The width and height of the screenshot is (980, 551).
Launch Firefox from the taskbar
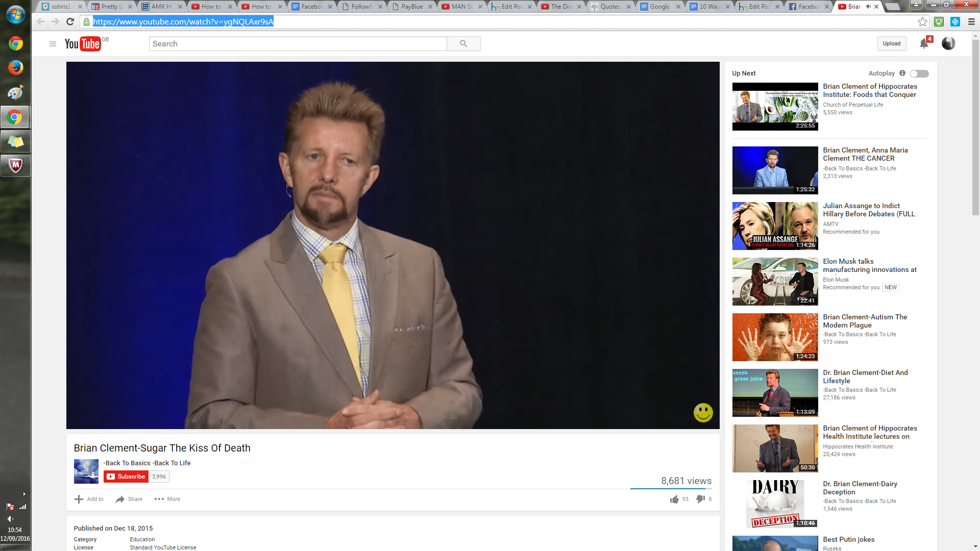tap(15, 67)
